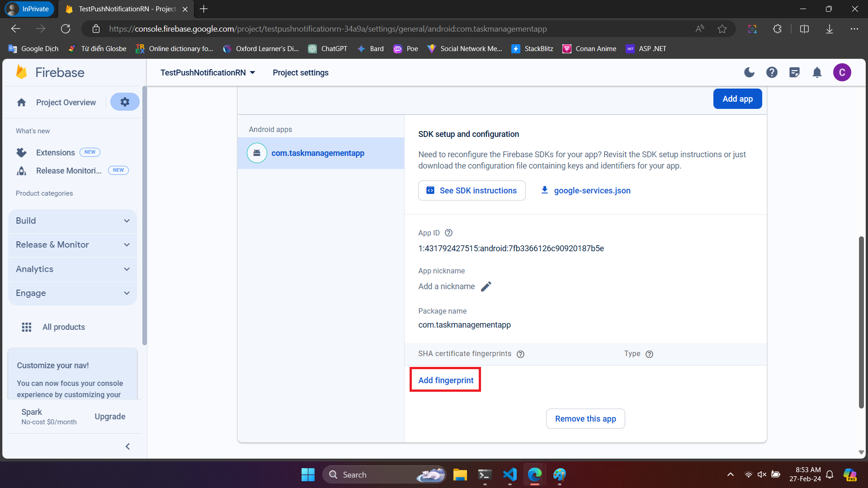Click Project Overview link
Viewport: 868px width, 488px height.
tap(66, 103)
